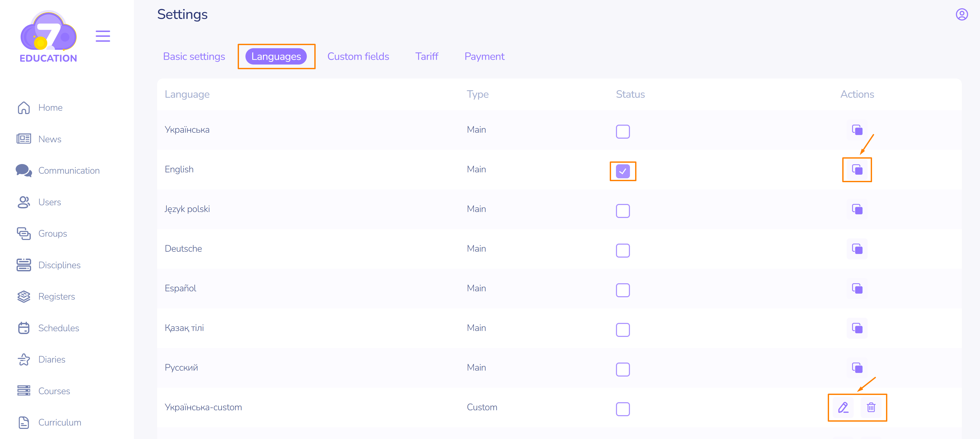Enable the Język polski status checkbox

[622, 211]
